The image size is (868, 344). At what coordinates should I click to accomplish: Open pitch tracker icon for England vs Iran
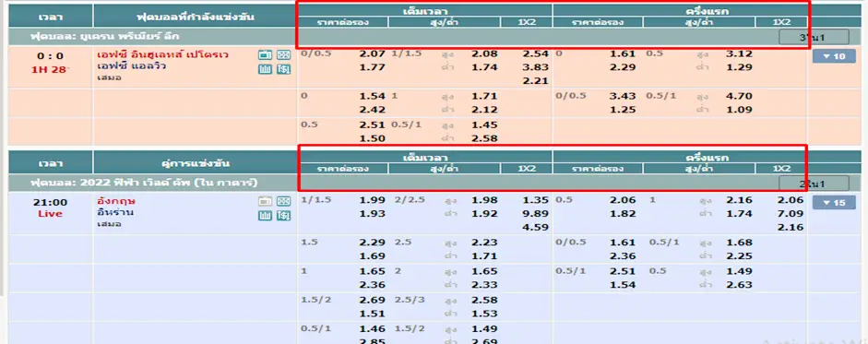pos(283,201)
